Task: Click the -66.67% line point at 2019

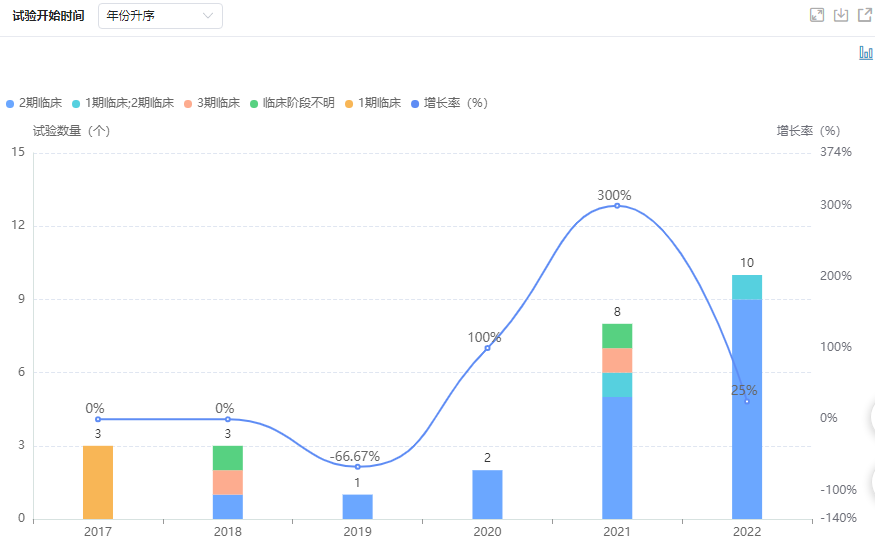Action: 357,467
